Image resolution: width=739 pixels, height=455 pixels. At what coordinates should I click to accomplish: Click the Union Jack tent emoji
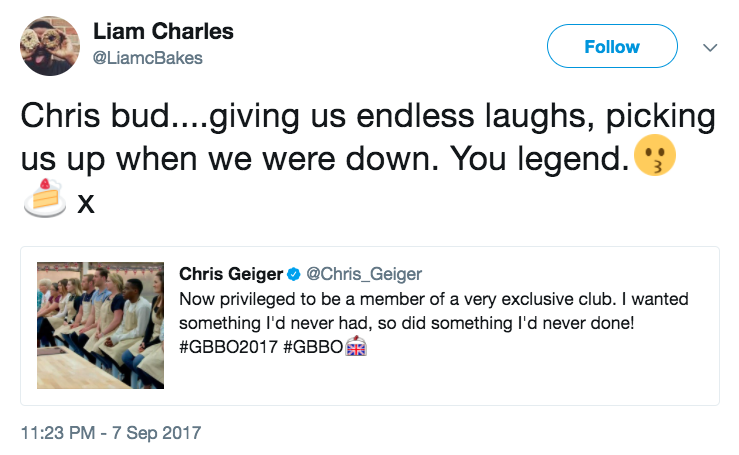357,347
